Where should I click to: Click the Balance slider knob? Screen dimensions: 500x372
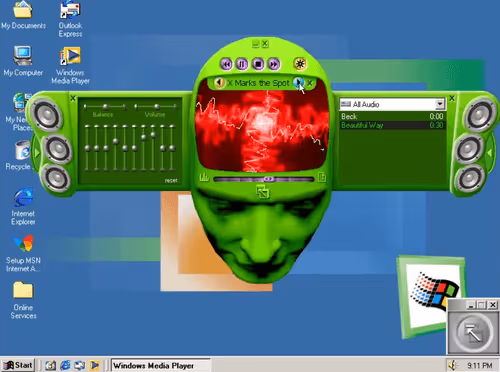105,106
